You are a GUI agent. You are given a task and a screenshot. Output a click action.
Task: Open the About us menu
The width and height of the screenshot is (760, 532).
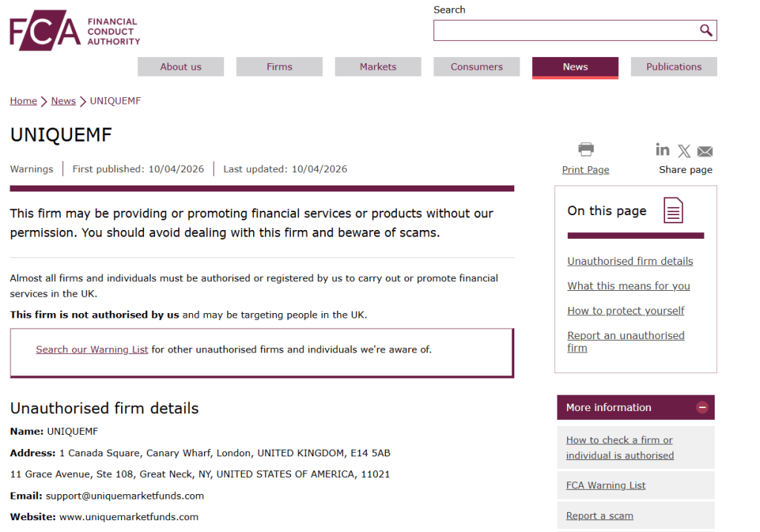pyautogui.click(x=180, y=67)
